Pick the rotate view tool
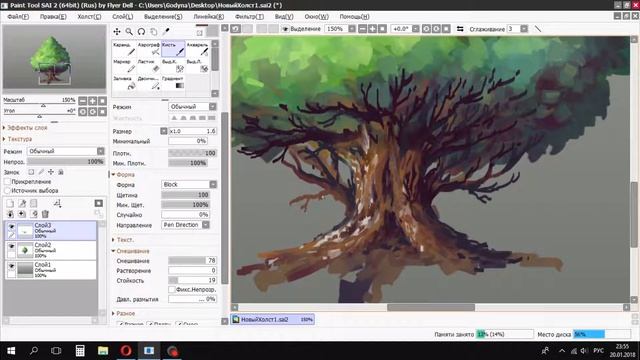The height and width of the screenshot is (360, 640). [141, 31]
